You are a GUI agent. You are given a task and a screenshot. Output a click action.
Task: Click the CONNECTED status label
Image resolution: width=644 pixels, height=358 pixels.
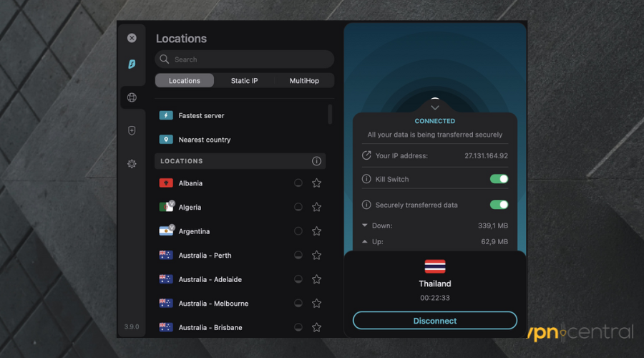(x=435, y=121)
